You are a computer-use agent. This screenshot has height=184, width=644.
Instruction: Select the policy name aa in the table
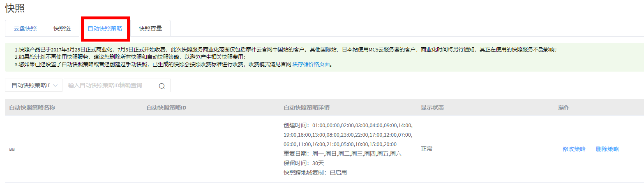12,149
